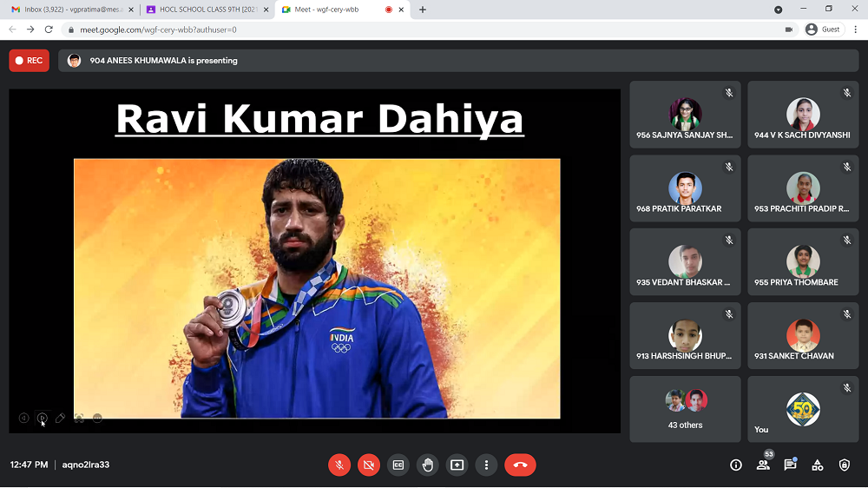Toggle closed captions
The height and width of the screenshot is (488, 868).
point(398,465)
